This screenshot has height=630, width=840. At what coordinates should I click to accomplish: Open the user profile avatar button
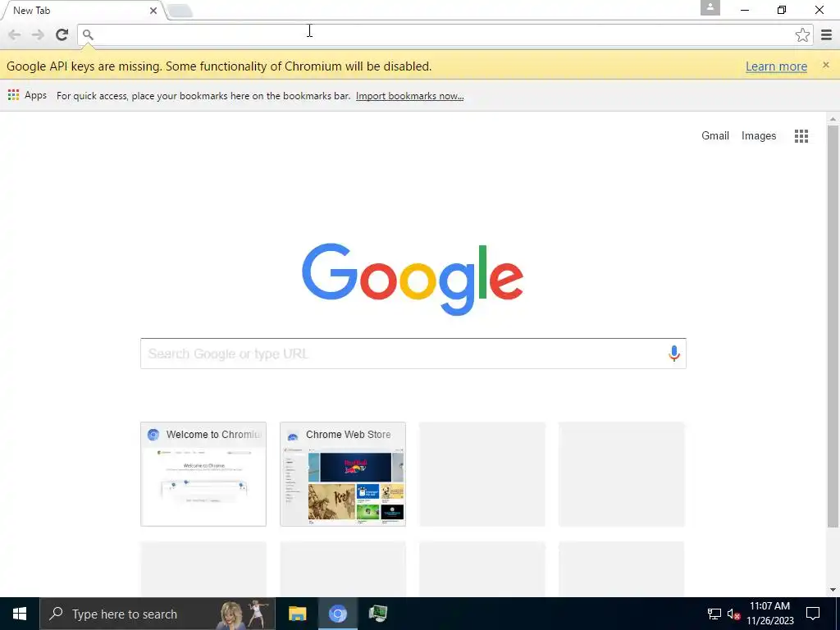(710, 7)
